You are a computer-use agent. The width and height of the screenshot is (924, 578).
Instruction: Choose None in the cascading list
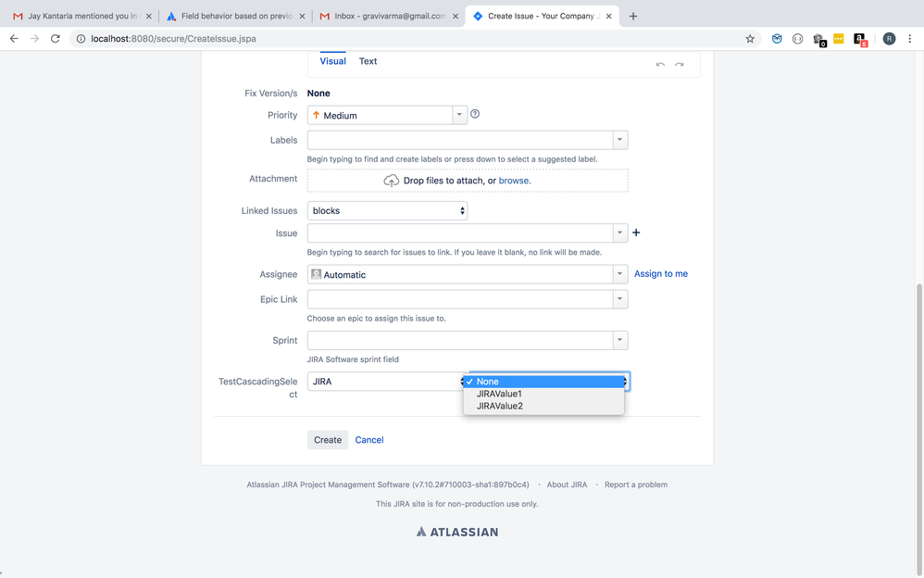tap(543, 382)
